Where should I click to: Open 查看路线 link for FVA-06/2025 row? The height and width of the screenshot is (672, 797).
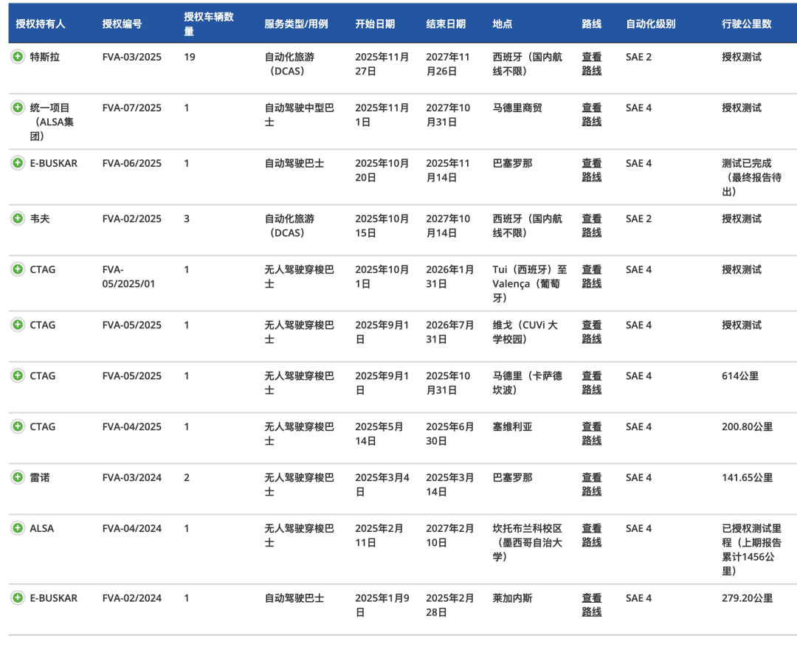tap(592, 170)
